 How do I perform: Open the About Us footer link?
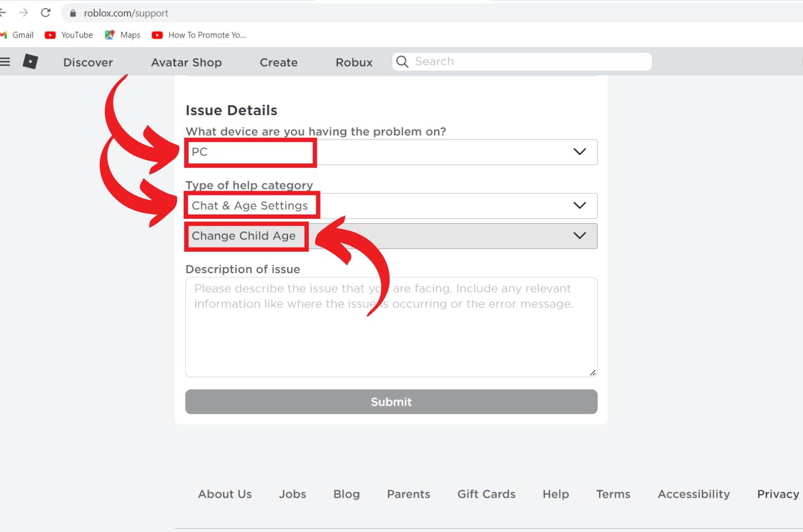[225, 494]
